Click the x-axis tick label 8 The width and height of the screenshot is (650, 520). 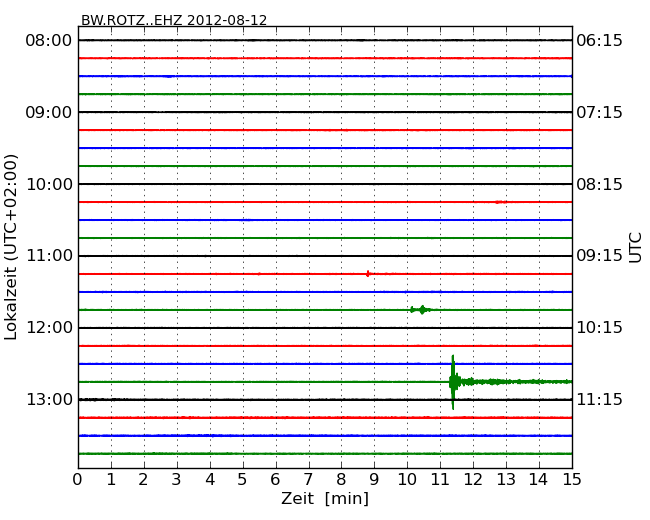[x=341, y=479]
